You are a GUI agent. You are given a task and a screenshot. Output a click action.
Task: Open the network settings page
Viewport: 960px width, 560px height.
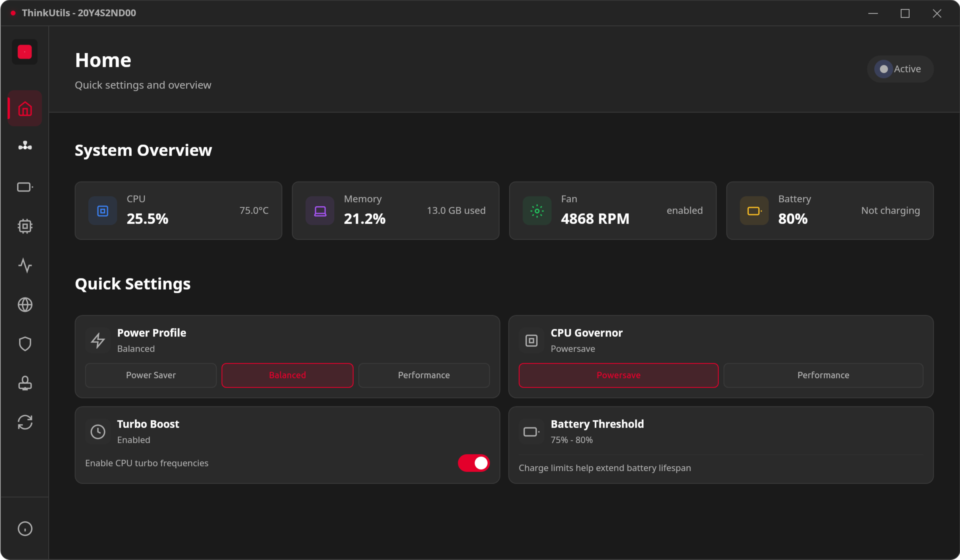click(x=24, y=304)
